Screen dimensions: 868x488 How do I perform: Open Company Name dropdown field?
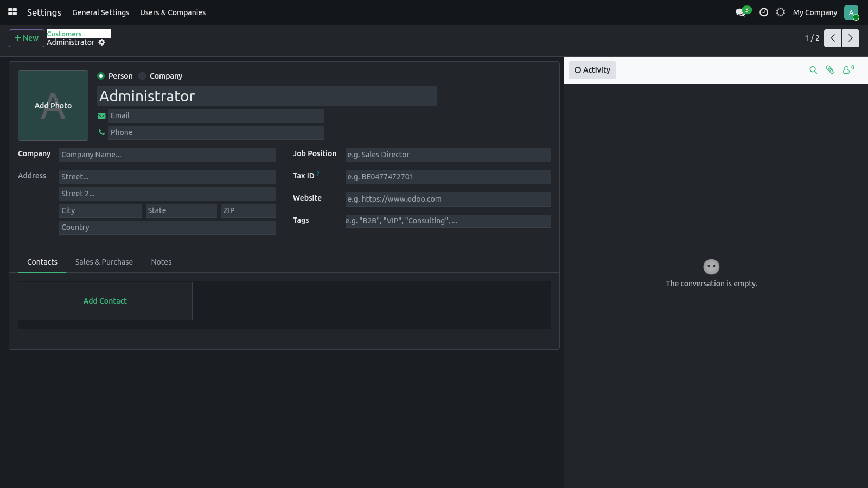point(167,155)
